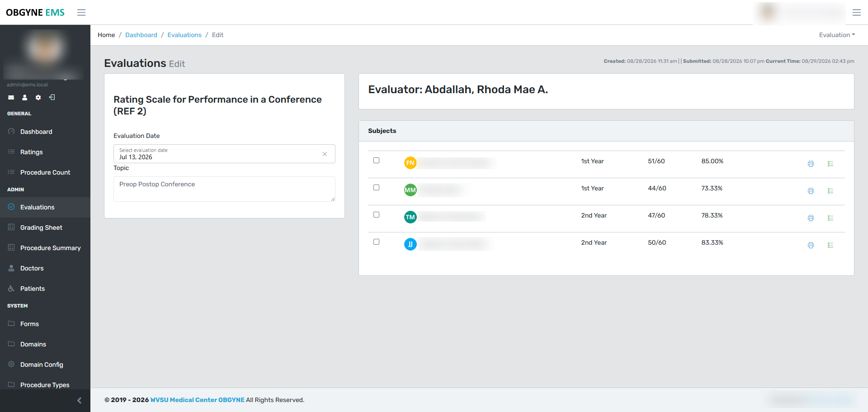The width and height of the screenshot is (868, 412).
Task: Print the evaluation for the MM subject row
Action: [x=811, y=191]
